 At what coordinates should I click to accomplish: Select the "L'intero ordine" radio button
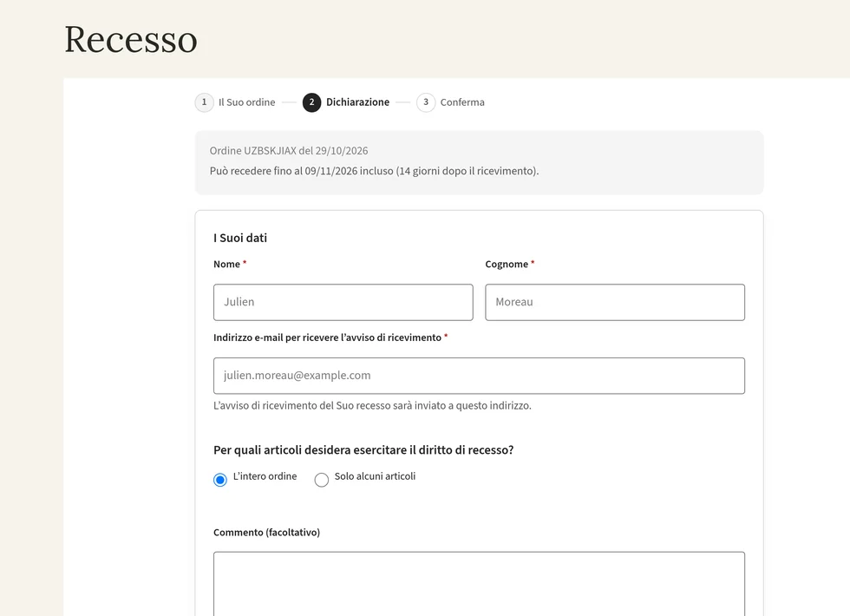tap(220, 480)
